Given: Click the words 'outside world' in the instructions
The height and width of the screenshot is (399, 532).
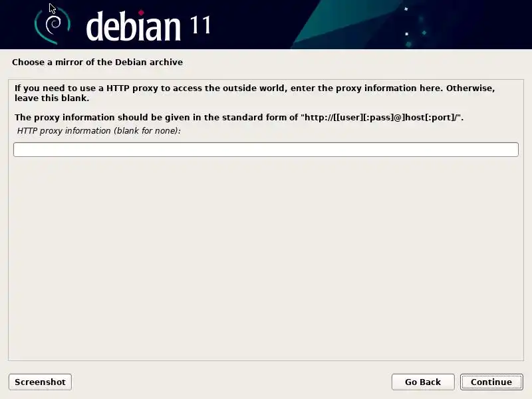Looking at the screenshot, I should tap(256, 88).
